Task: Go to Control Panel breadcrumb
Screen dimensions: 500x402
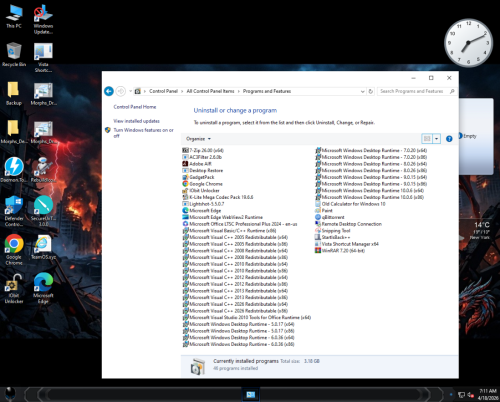Action: click(163, 91)
